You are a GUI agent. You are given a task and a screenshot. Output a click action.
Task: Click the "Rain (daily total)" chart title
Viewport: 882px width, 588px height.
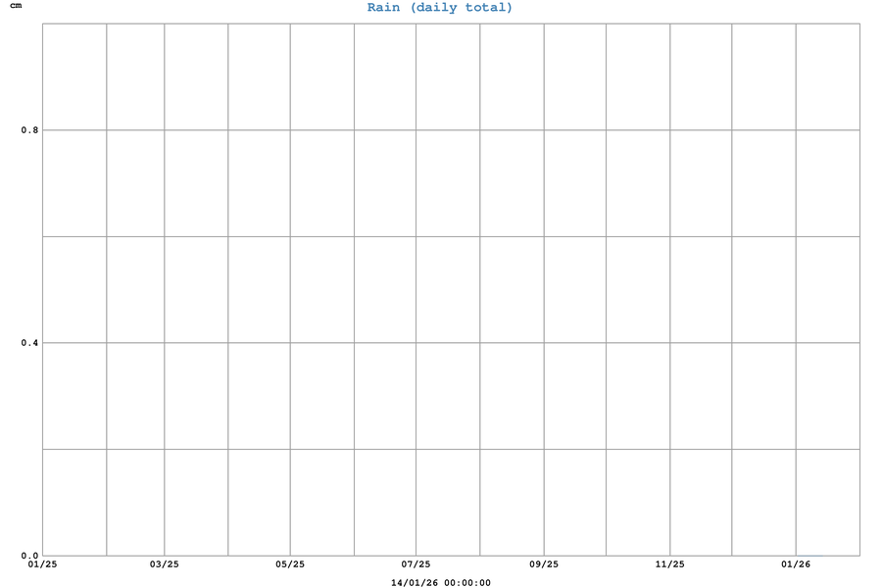coord(440,8)
